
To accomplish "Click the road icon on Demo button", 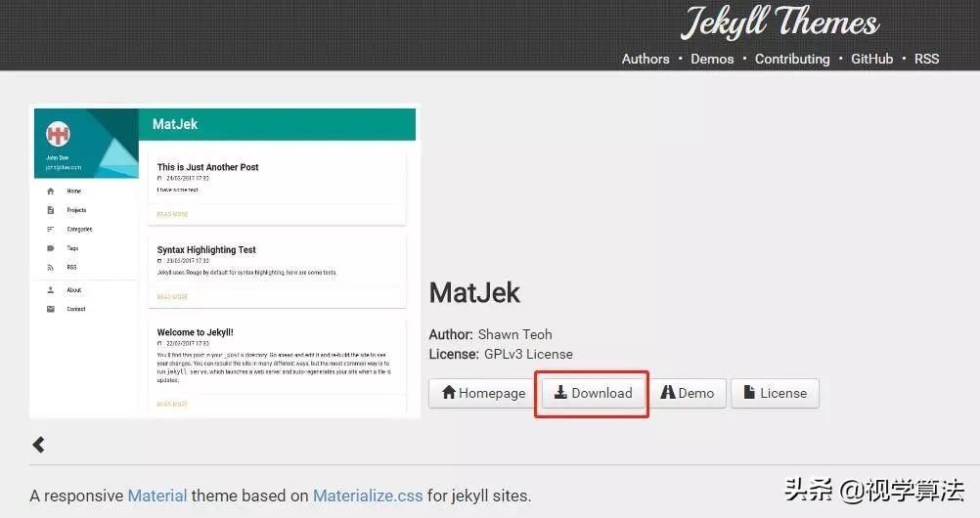I will pos(667,392).
